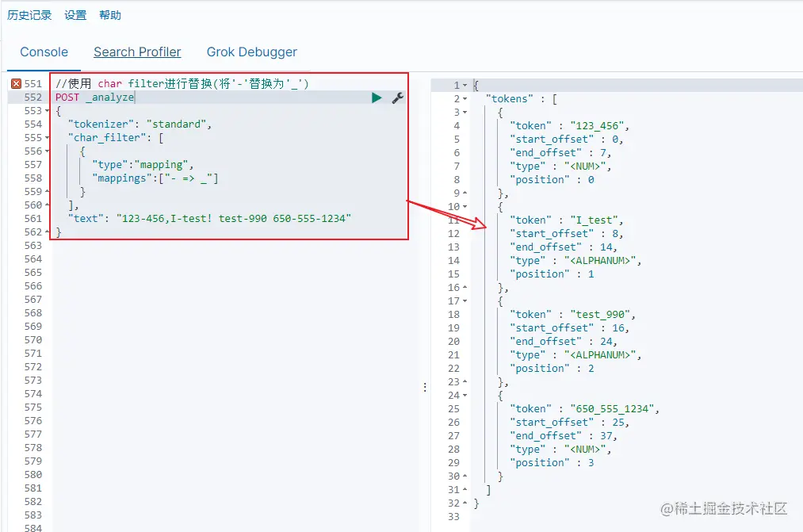Collapse the I_test token object at line 10
The image size is (803, 532).
click(x=465, y=207)
